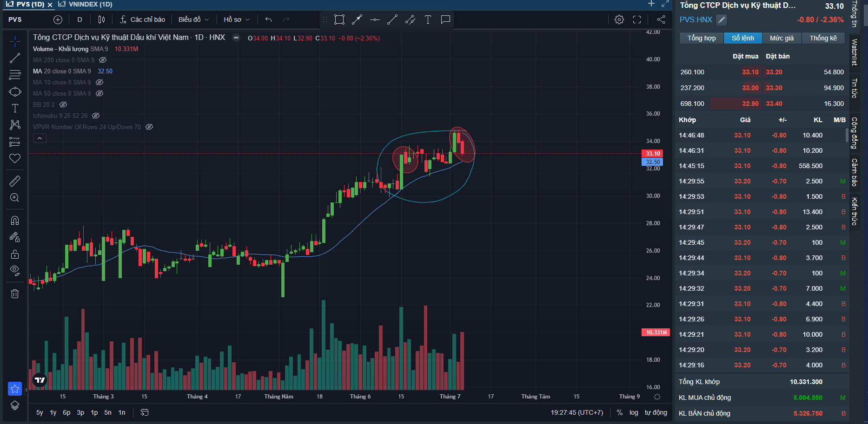Select the 1y time range
Screen dimensions: 868x424
(53, 412)
